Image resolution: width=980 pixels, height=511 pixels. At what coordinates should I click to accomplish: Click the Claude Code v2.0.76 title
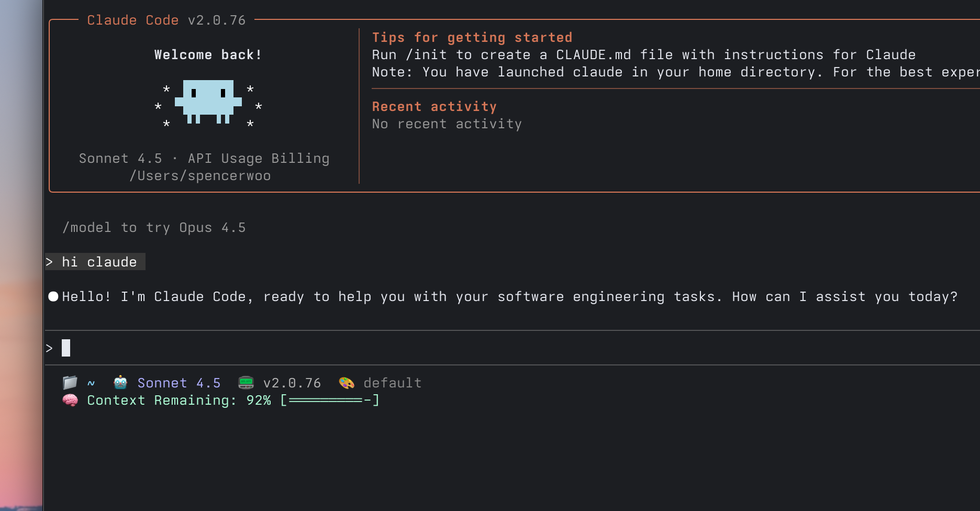[166, 20]
